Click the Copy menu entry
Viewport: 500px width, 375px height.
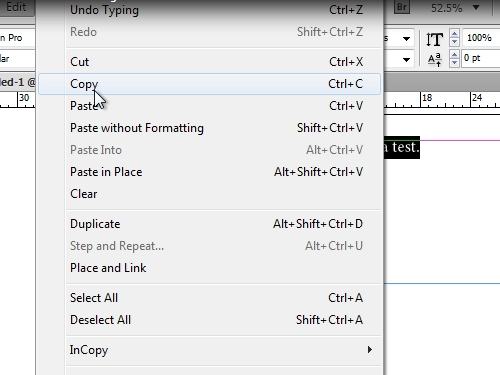[209, 84]
